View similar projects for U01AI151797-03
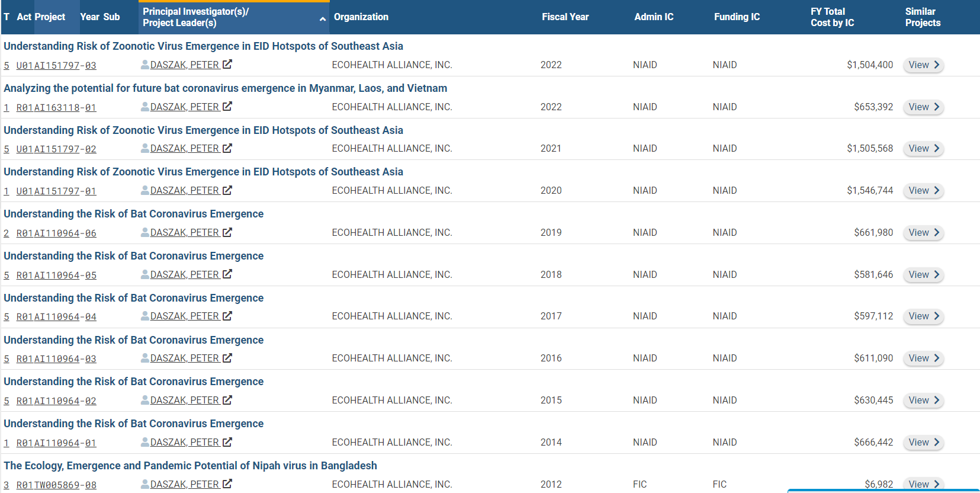The width and height of the screenshot is (980, 493). tap(923, 65)
